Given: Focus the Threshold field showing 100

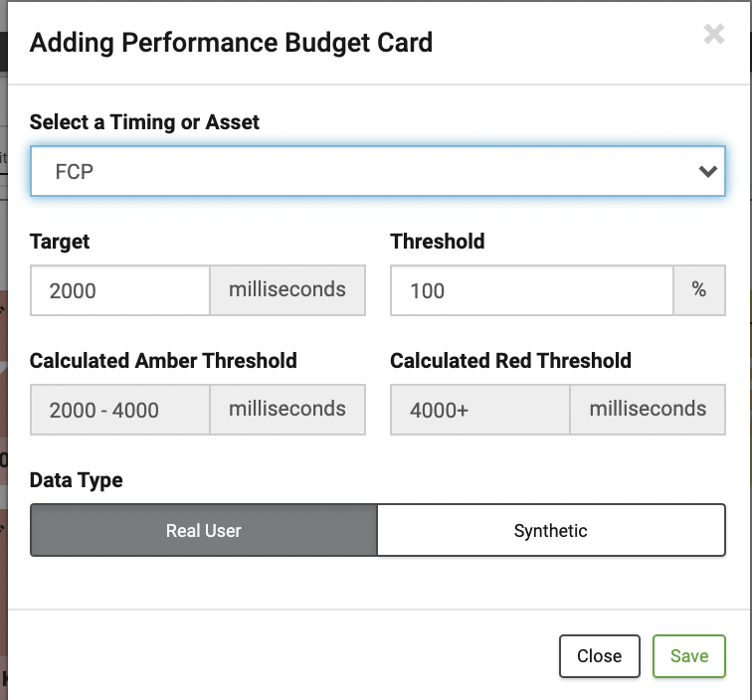Looking at the screenshot, I should (x=532, y=290).
